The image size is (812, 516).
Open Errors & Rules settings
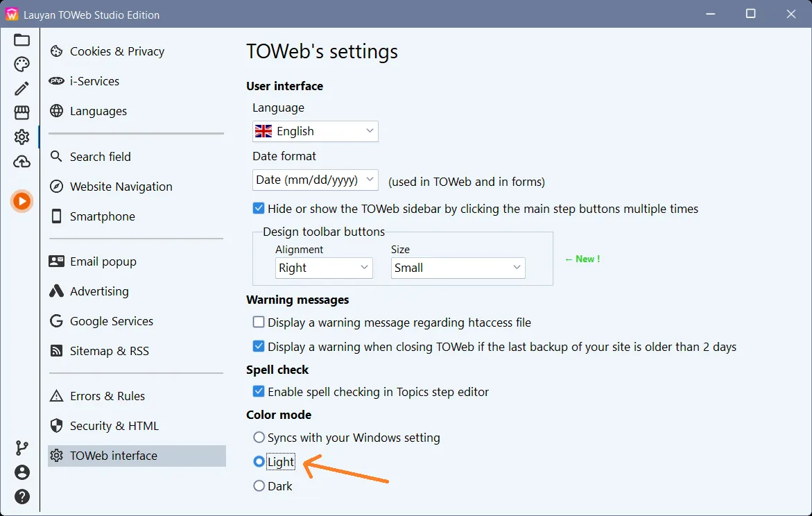[x=107, y=396]
